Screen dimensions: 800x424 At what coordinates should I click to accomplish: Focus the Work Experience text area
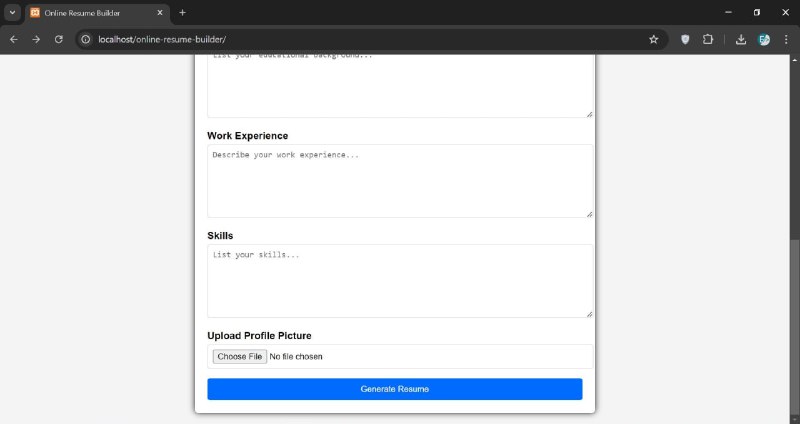pos(400,181)
